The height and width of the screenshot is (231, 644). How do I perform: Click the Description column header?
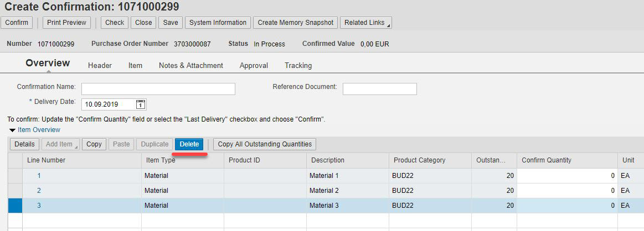point(348,160)
